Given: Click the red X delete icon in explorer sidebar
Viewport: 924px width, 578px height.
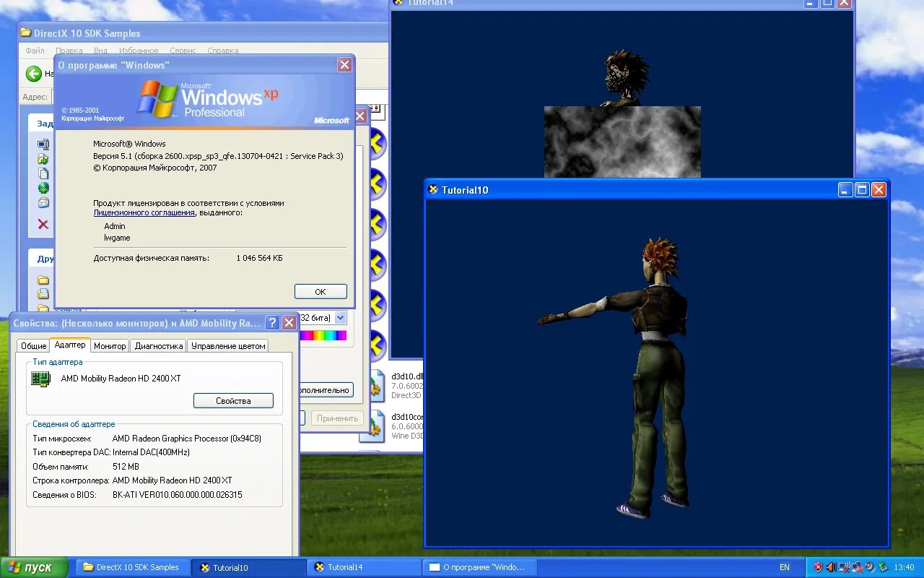Looking at the screenshot, I should [x=43, y=225].
